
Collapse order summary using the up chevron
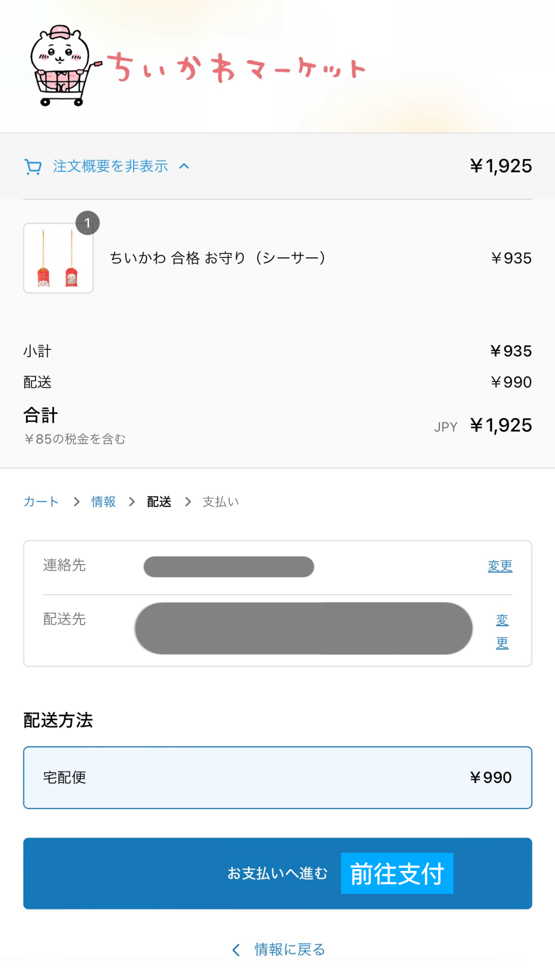(184, 167)
